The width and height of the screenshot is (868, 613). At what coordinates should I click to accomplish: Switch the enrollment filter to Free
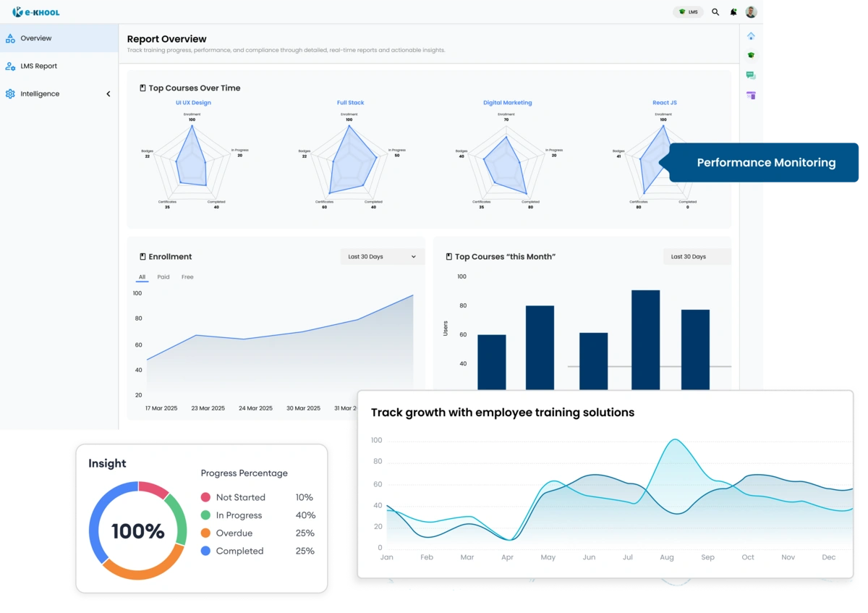[187, 276]
